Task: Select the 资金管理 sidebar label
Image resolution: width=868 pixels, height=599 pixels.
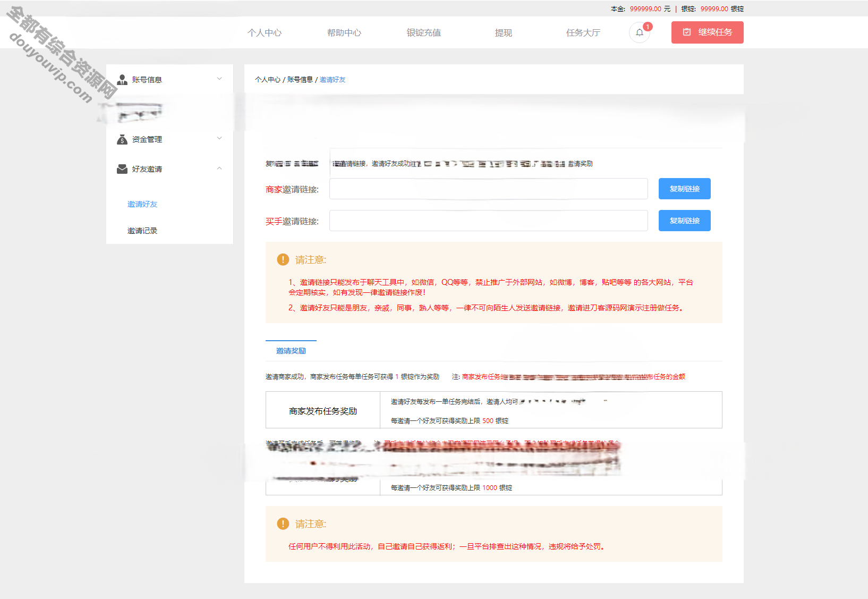Action: tap(147, 139)
